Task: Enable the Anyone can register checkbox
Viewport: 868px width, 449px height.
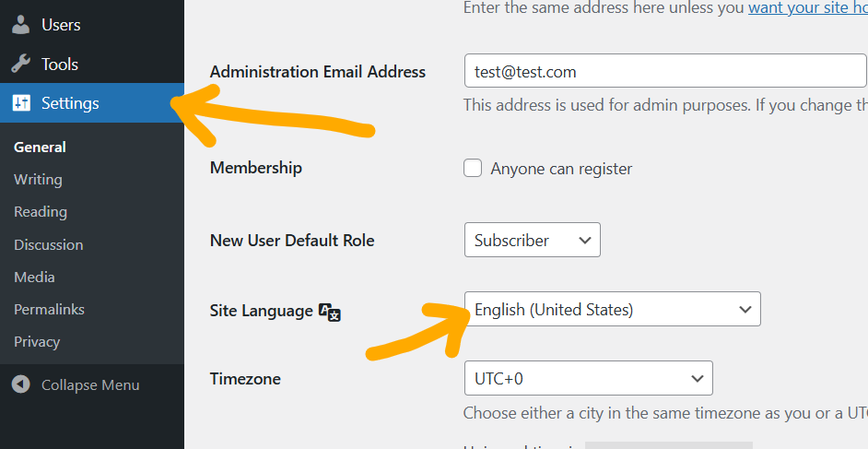Action: tap(473, 168)
